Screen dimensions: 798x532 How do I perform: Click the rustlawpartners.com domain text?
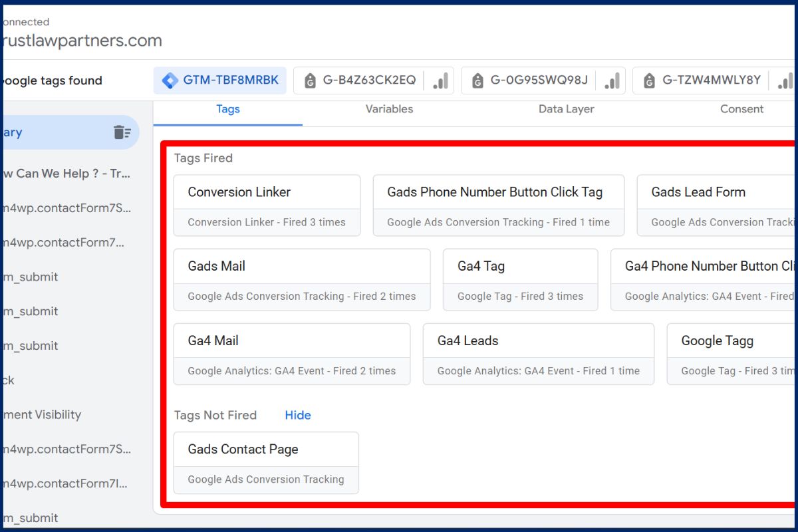pos(81,41)
